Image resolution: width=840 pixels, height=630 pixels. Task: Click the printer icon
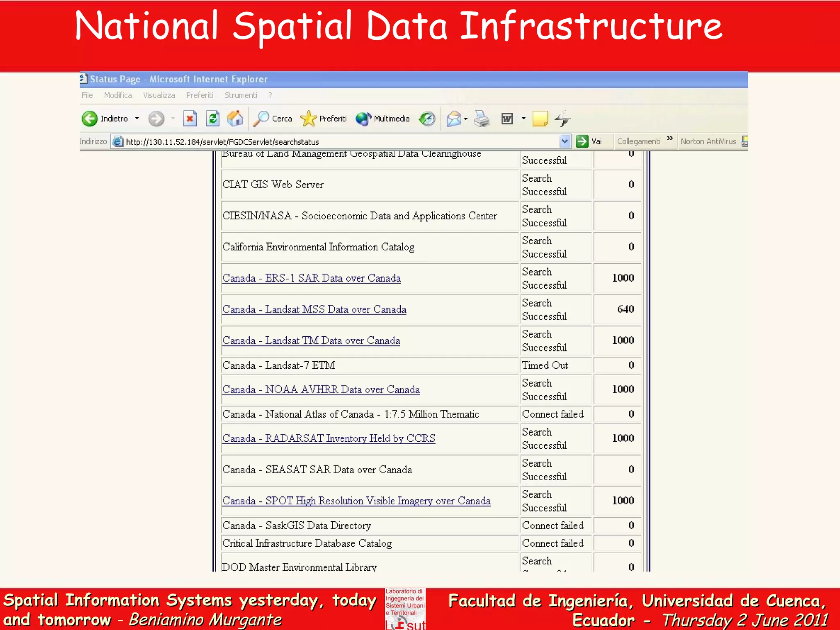tap(482, 119)
